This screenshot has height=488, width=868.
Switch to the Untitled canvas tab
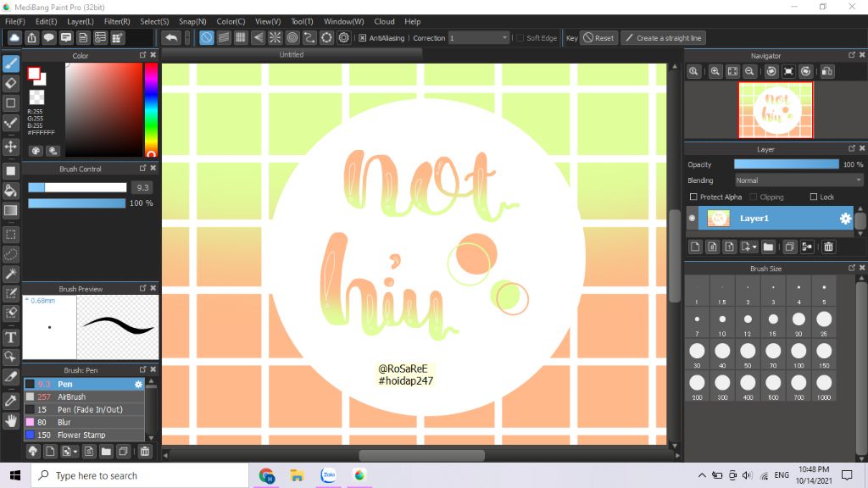coord(292,55)
